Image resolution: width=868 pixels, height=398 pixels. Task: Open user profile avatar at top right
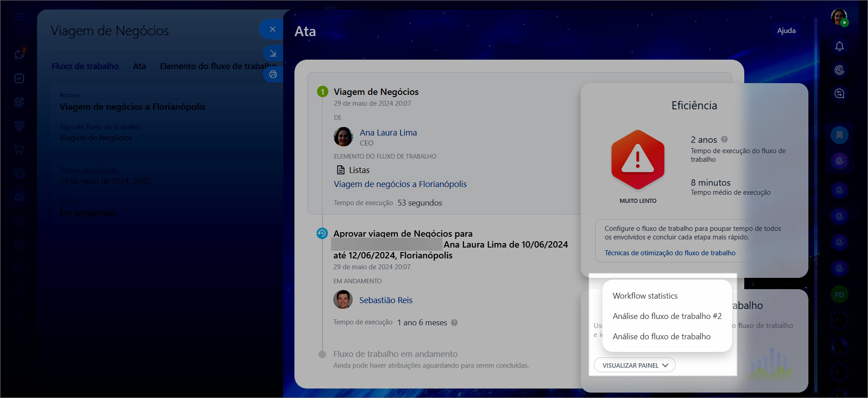(839, 17)
